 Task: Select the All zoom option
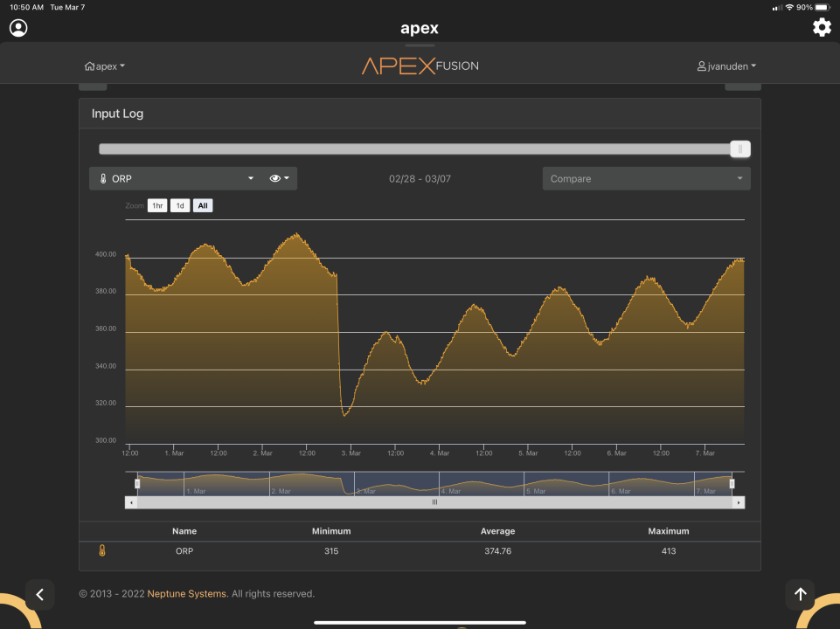pyautogui.click(x=203, y=206)
